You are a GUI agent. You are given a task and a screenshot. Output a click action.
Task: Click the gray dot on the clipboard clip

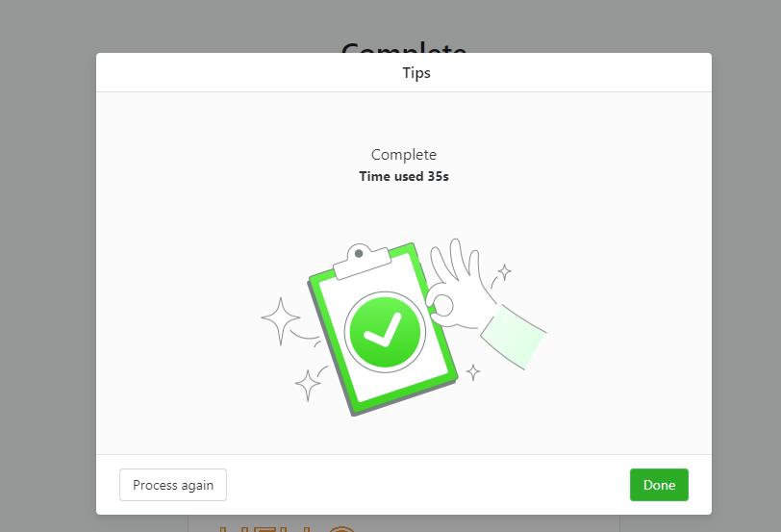pos(358,254)
